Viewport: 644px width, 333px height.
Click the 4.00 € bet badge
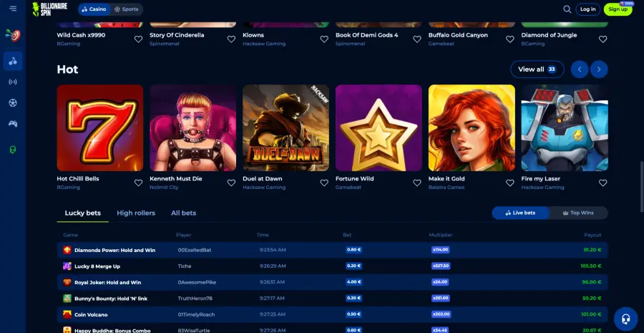[x=353, y=282]
